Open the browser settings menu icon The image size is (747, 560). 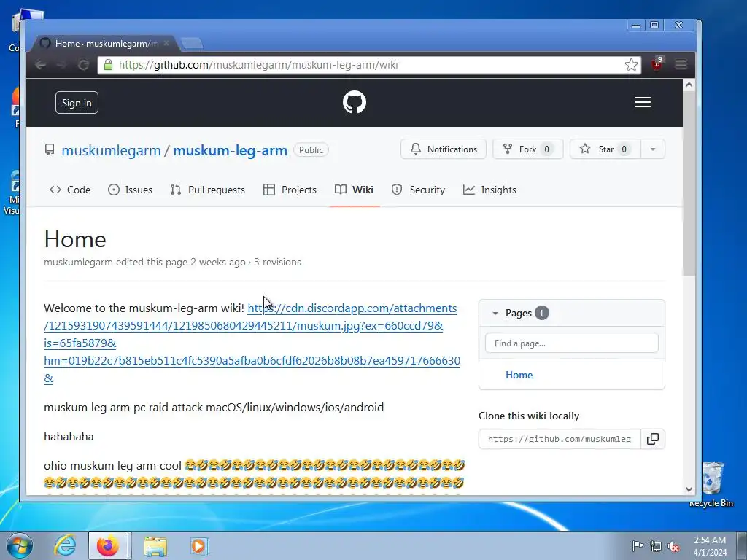pyautogui.click(x=681, y=64)
